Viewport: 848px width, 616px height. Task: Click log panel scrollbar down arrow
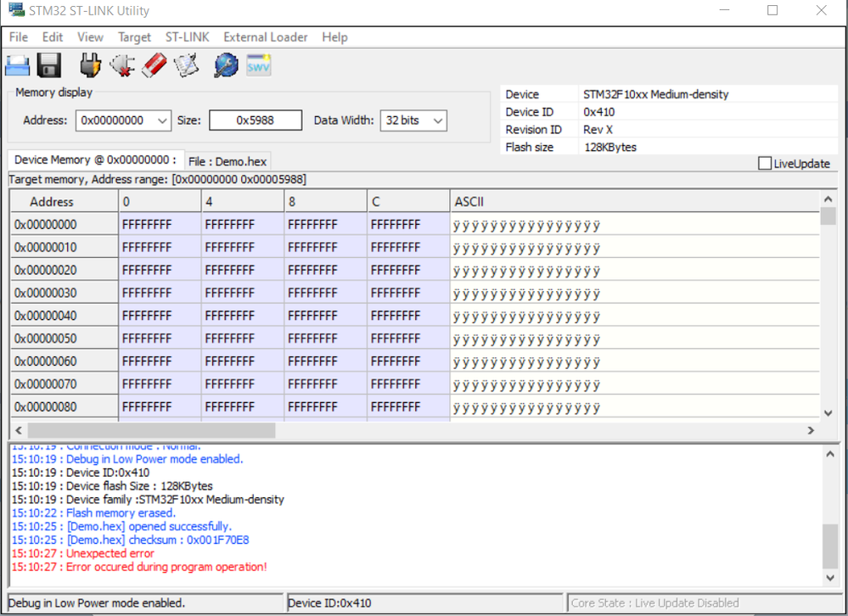830,578
